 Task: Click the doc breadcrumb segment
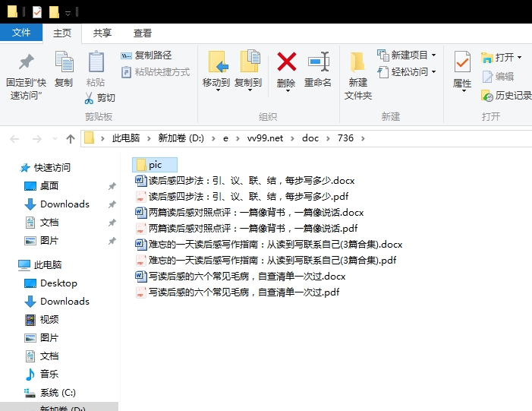click(x=310, y=138)
